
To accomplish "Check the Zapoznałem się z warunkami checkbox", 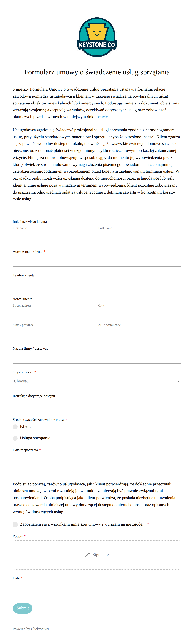I will coord(15,524).
